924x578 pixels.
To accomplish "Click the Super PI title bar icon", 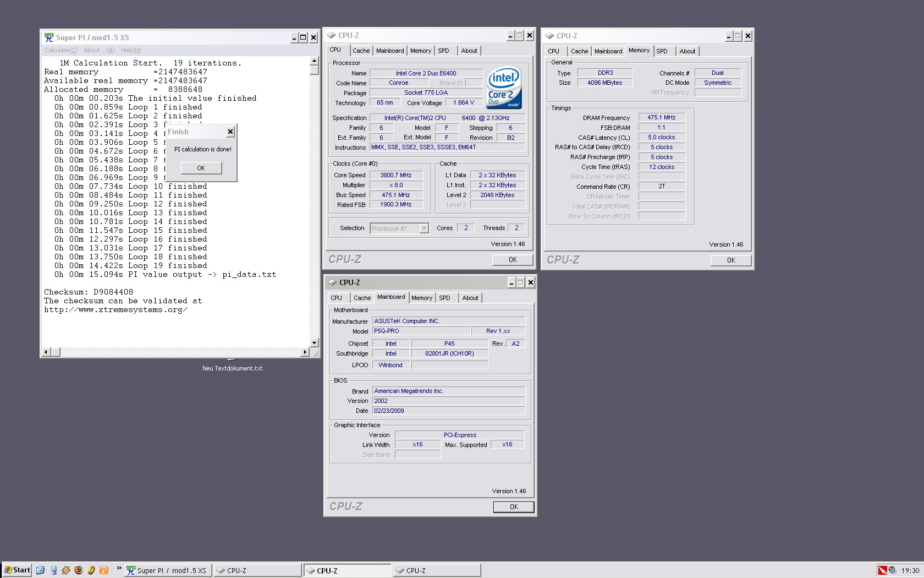I will coord(49,37).
